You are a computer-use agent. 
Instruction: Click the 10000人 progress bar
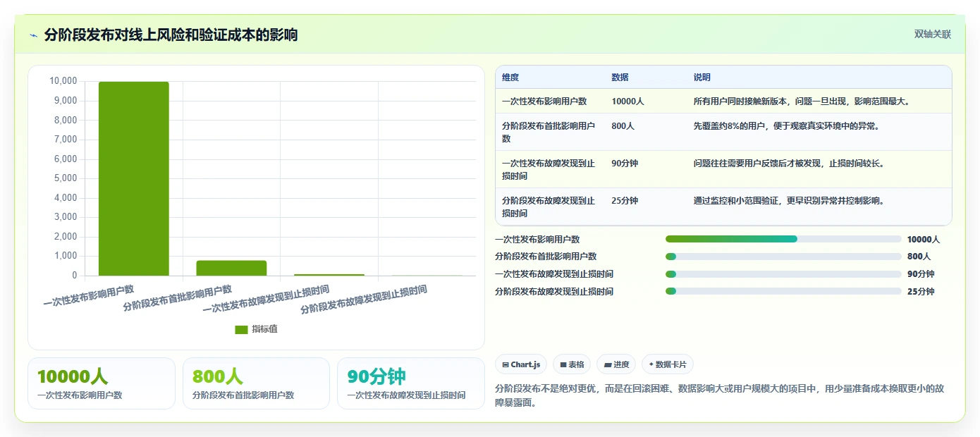click(783, 240)
